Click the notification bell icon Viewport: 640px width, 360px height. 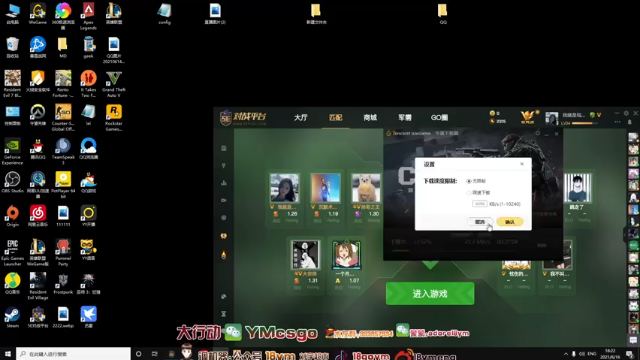tap(629, 122)
